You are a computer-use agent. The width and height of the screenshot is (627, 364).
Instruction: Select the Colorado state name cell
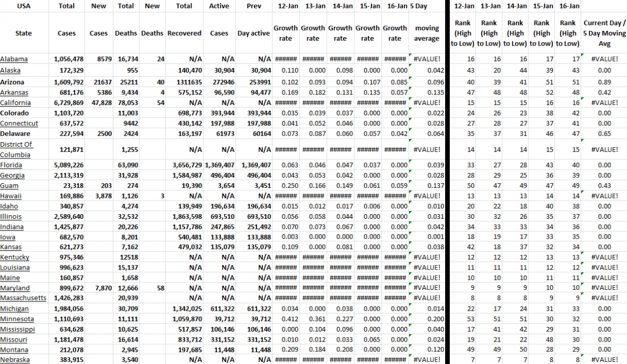click(x=15, y=113)
